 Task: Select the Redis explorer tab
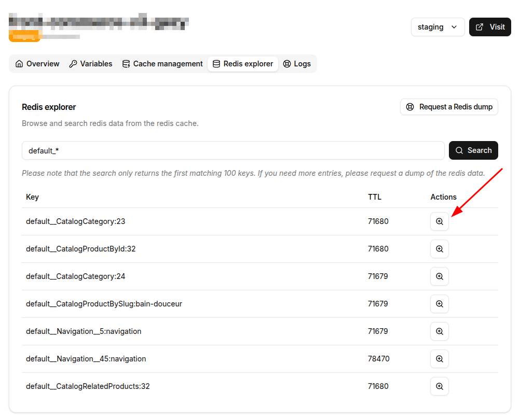click(x=243, y=64)
